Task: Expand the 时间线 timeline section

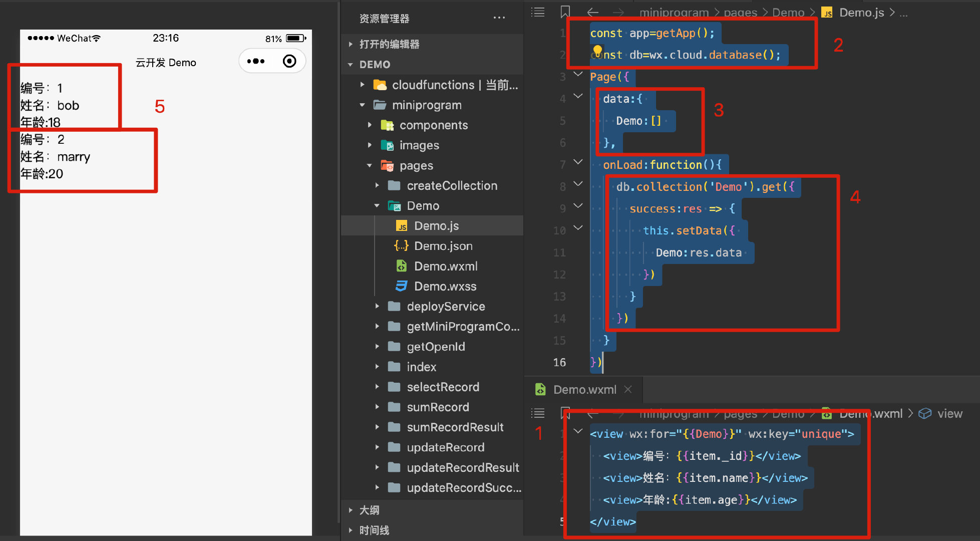Action: tap(351, 530)
